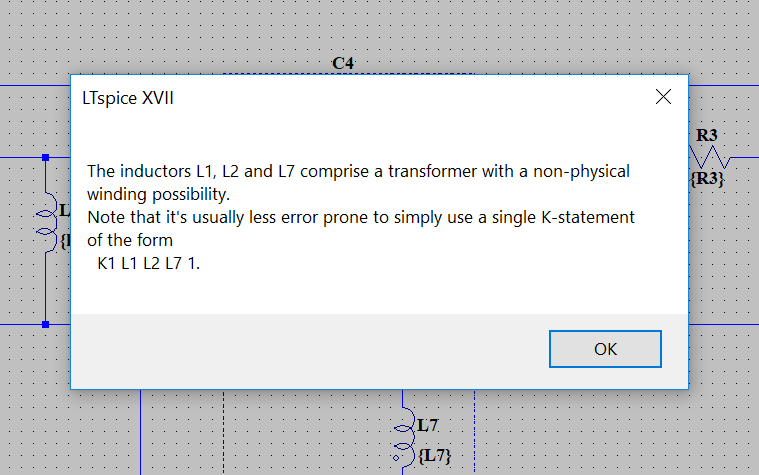Click the K1 L1 L2 L7 1. statement text
This screenshot has width=759, height=475.
(149, 263)
